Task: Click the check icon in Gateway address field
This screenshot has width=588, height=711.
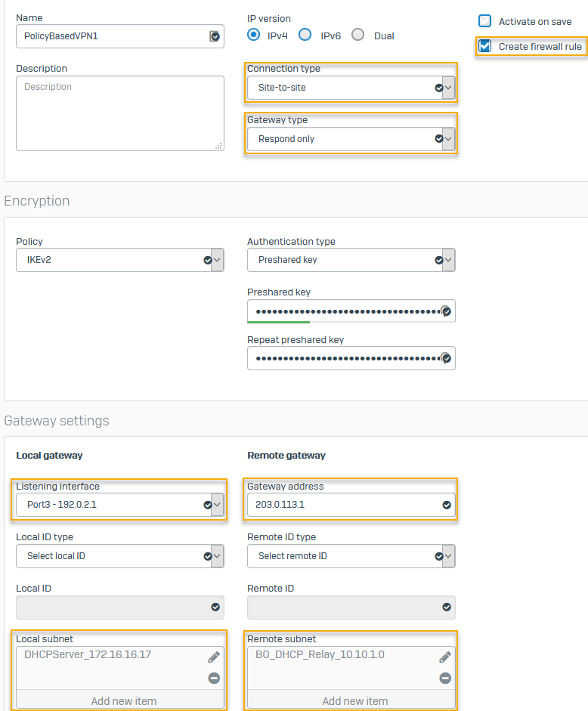Action: coord(446,505)
